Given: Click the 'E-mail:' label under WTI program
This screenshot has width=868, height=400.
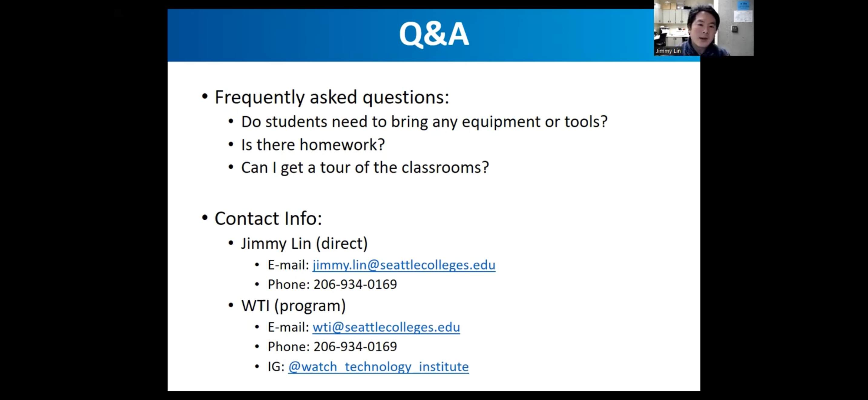Looking at the screenshot, I should coord(288,327).
